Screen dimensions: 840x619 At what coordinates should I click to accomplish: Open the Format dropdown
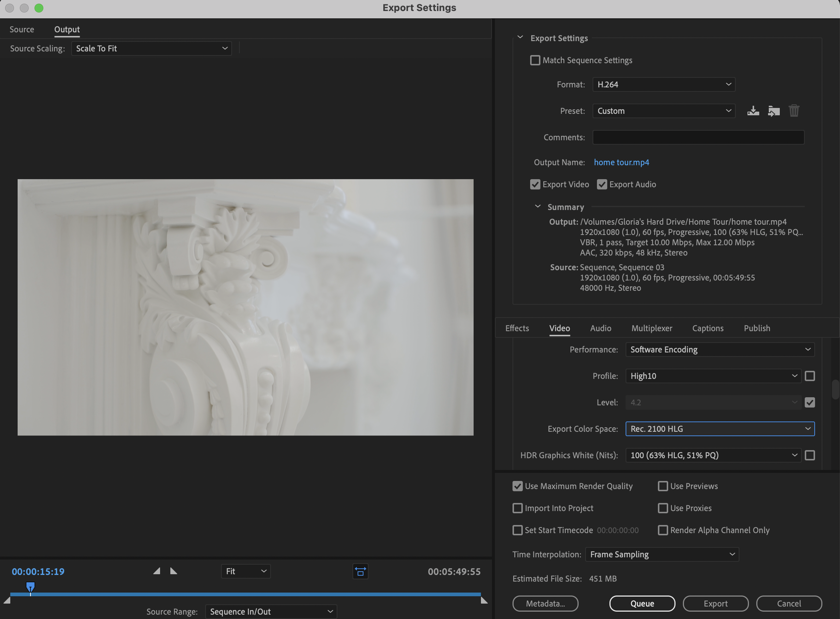(x=663, y=84)
